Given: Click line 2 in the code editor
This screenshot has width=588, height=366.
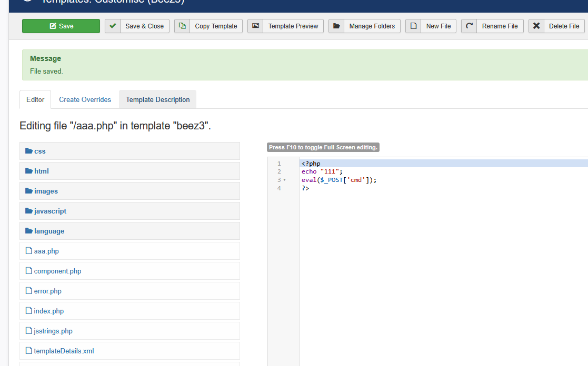Looking at the screenshot, I should [x=322, y=172].
